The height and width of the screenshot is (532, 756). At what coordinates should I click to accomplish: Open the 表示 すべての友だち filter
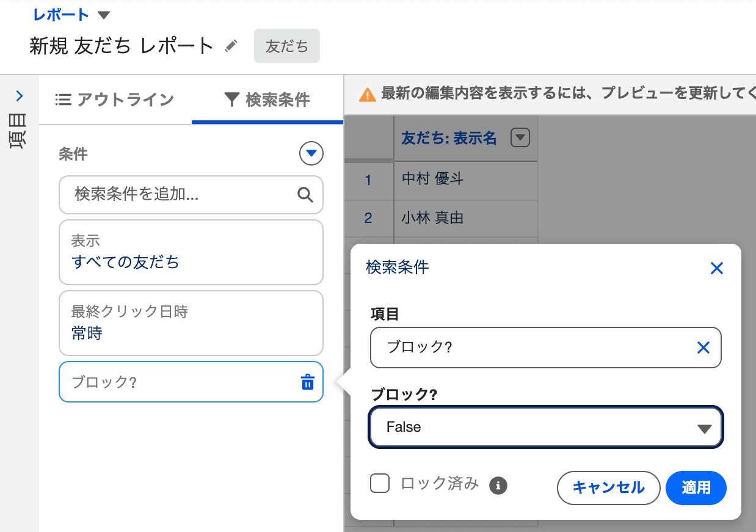[x=191, y=252]
